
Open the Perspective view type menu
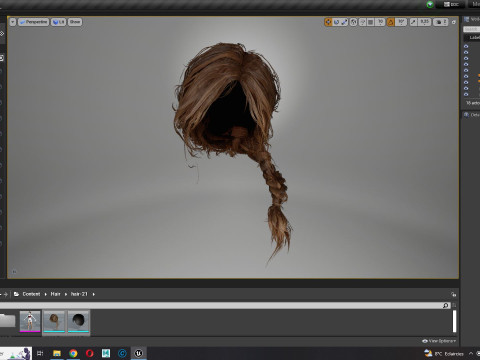tap(33, 22)
